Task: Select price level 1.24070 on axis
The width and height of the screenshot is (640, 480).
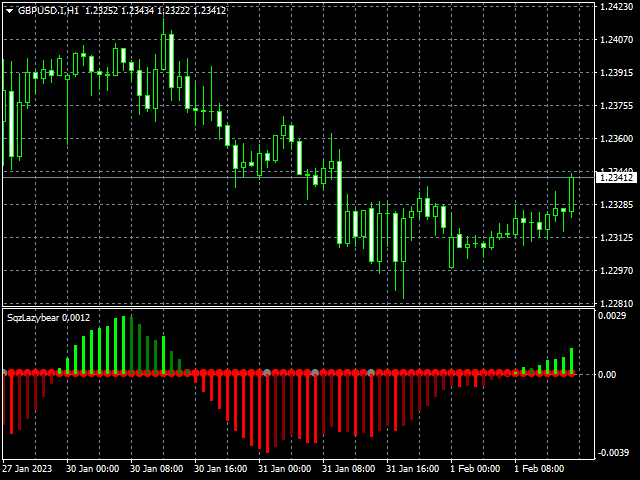Action: click(x=616, y=40)
